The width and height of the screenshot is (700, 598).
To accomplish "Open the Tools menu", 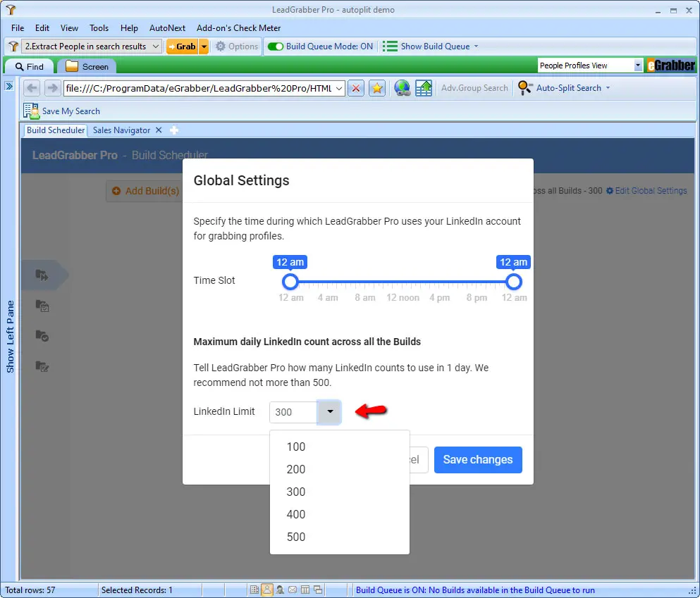I will pyautogui.click(x=99, y=27).
